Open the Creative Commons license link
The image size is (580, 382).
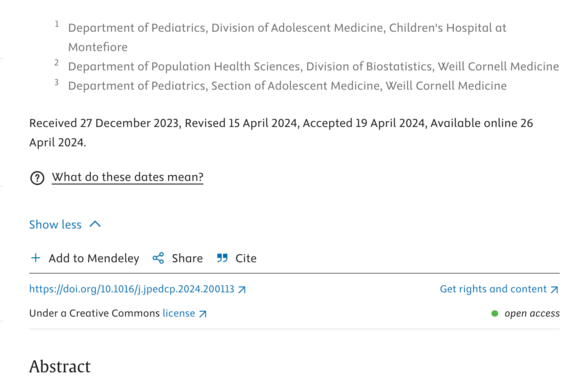179,313
